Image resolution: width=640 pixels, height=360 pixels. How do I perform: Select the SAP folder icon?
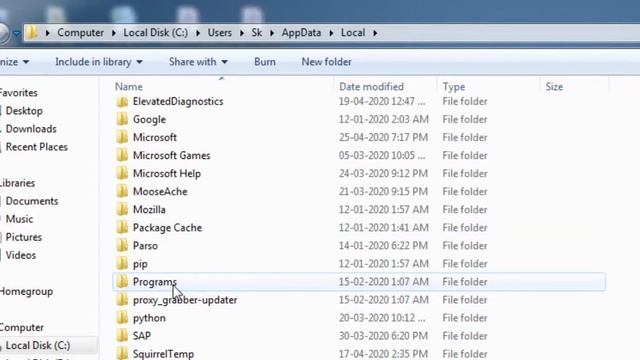click(122, 336)
